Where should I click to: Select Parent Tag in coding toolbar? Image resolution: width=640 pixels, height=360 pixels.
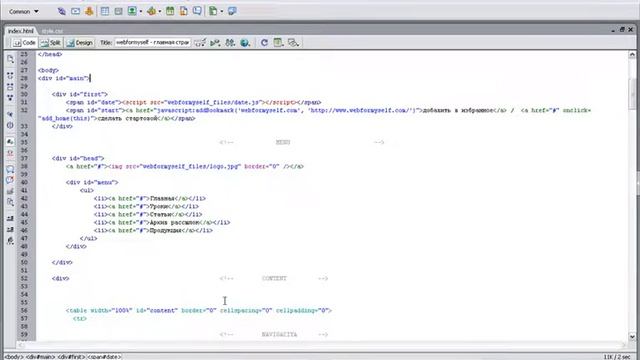point(10,114)
